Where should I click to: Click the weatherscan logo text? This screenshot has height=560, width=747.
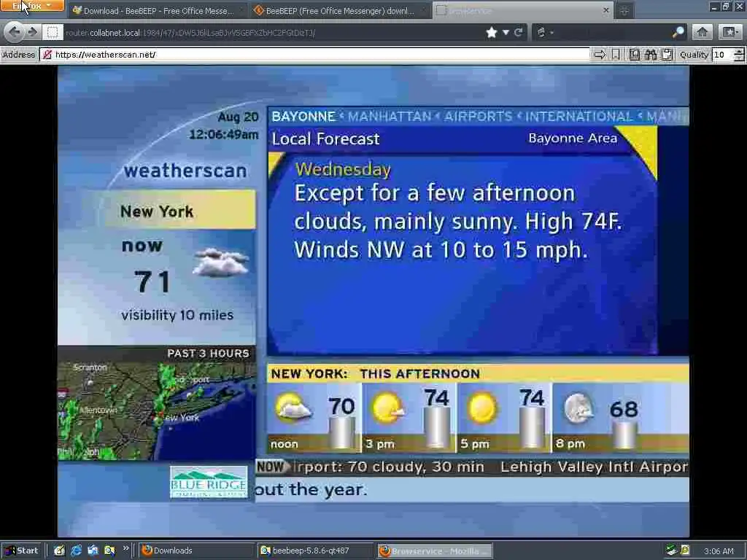[x=185, y=171]
